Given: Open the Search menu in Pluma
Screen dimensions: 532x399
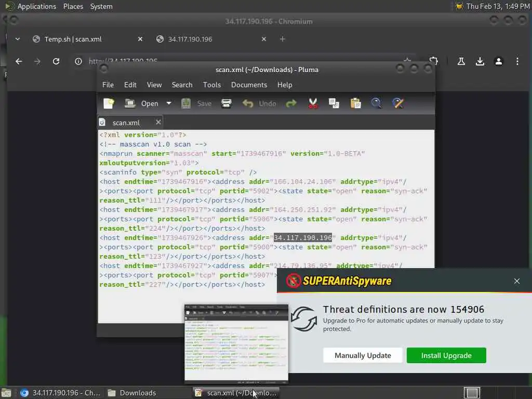Looking at the screenshot, I should [182, 85].
